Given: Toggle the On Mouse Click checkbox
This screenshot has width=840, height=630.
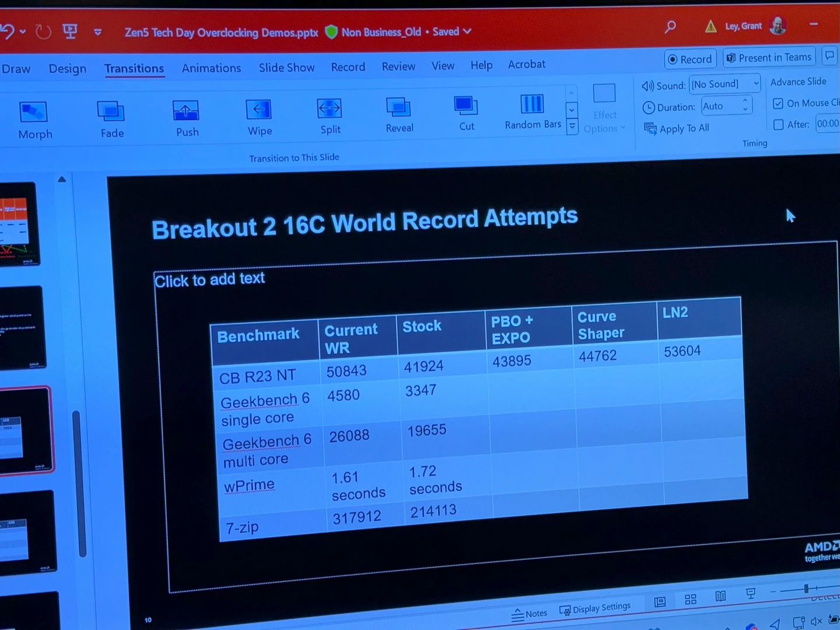Looking at the screenshot, I should click(x=778, y=104).
